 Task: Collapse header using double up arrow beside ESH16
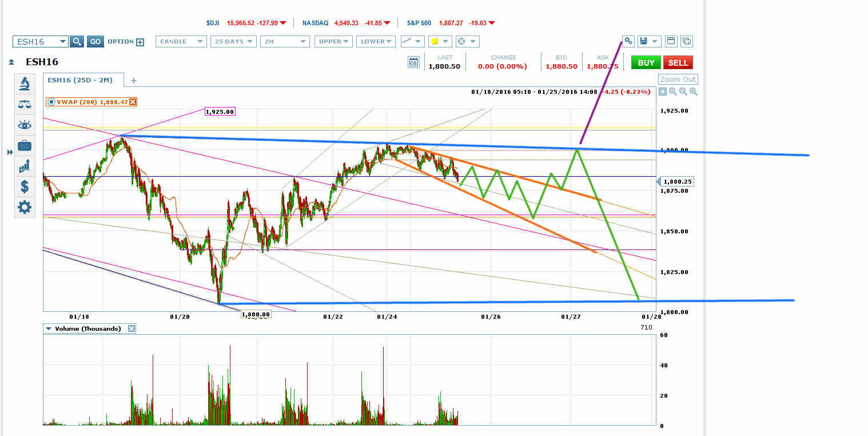coord(11,62)
